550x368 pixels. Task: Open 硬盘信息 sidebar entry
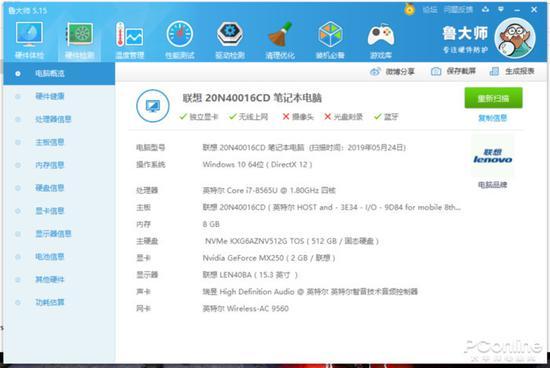pos(50,188)
